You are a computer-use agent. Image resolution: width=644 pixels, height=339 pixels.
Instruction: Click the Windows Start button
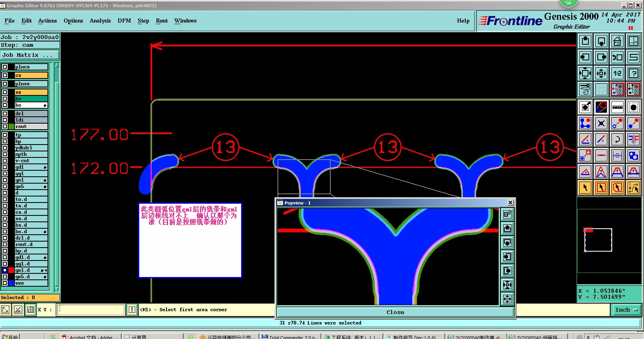click(x=10, y=337)
